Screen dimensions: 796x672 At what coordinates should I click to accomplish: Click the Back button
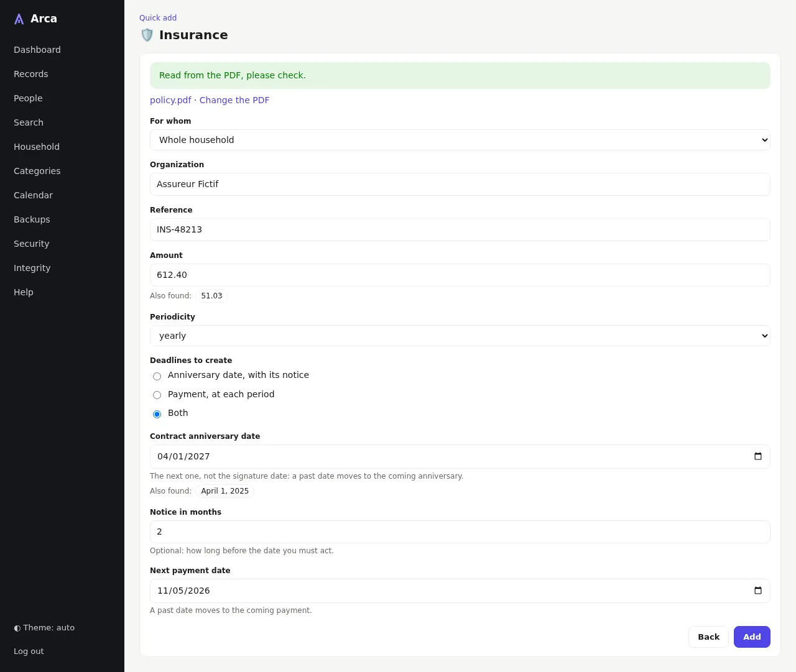708,637
